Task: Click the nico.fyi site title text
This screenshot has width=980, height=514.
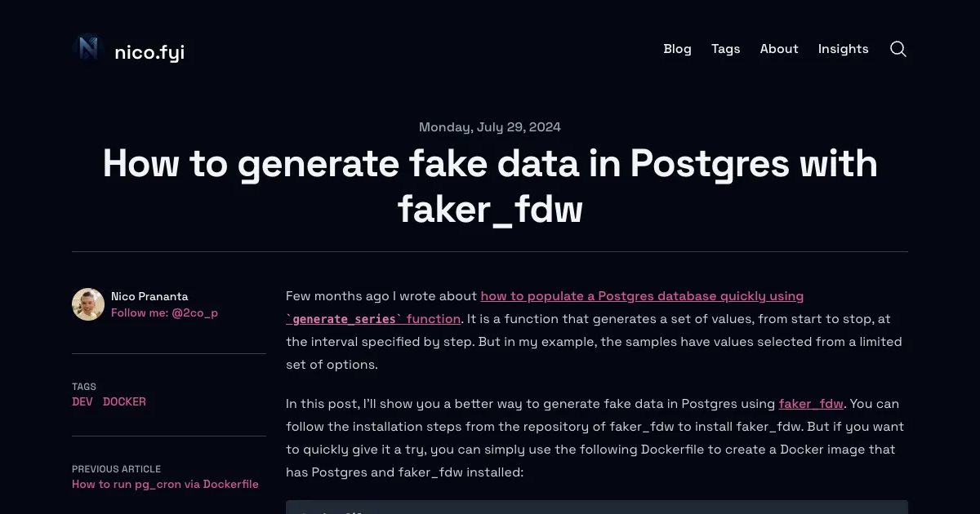Action: coord(149,51)
